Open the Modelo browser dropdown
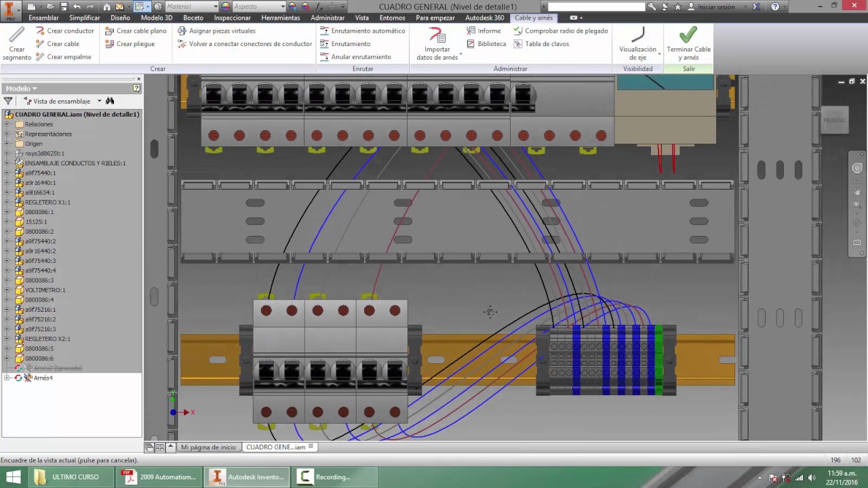This screenshot has width=868, height=488. point(21,89)
